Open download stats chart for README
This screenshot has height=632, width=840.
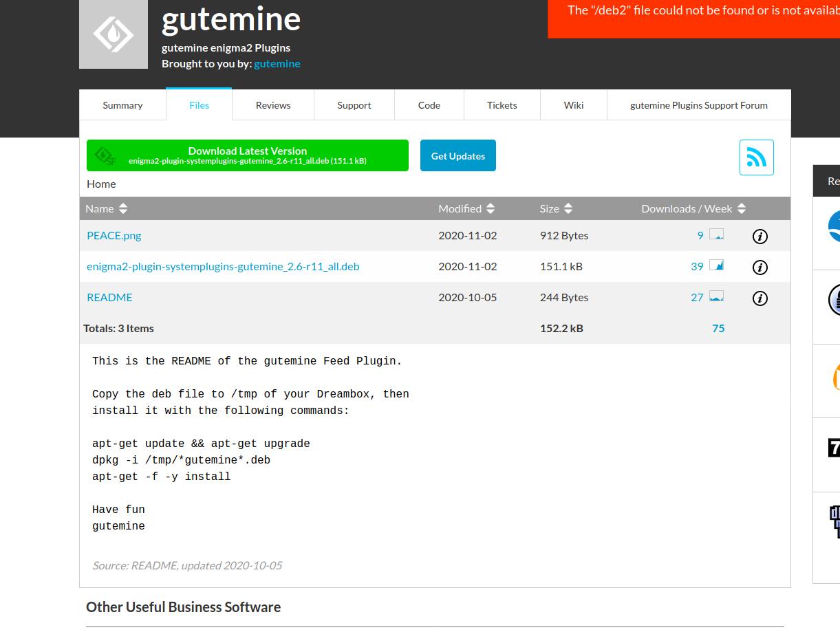(716, 296)
